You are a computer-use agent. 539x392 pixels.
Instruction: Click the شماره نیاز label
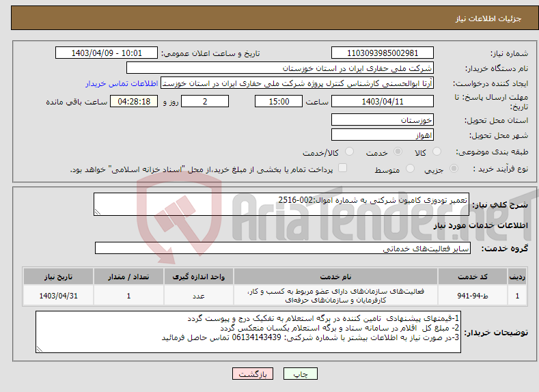tap(509, 53)
